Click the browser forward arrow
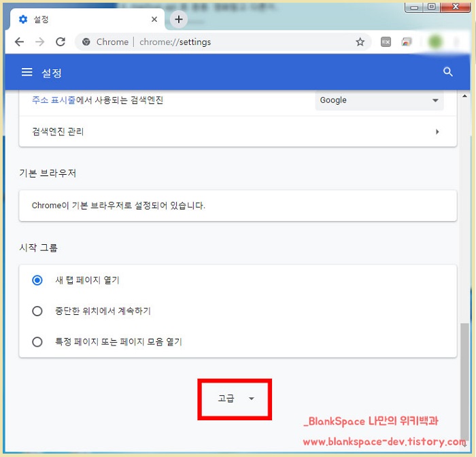 [x=39, y=42]
